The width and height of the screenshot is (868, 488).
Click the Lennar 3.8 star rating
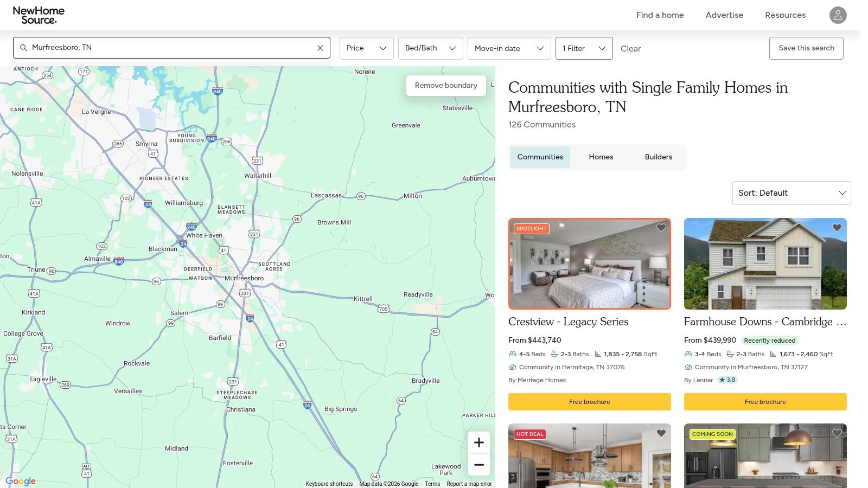click(x=727, y=380)
